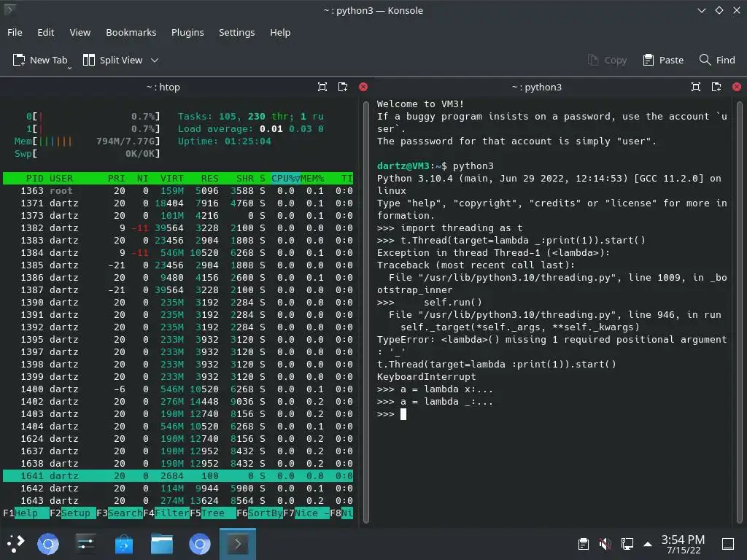The width and height of the screenshot is (747, 560).
Task: Click the Konsole window icon in the title bar
Action: (x=9, y=9)
